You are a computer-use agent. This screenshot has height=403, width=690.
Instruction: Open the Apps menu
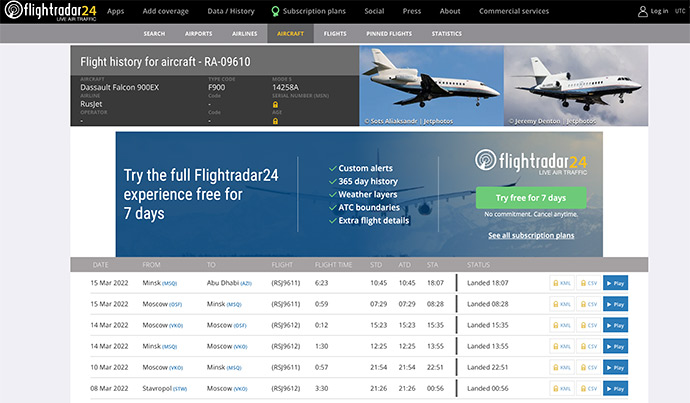(x=116, y=11)
